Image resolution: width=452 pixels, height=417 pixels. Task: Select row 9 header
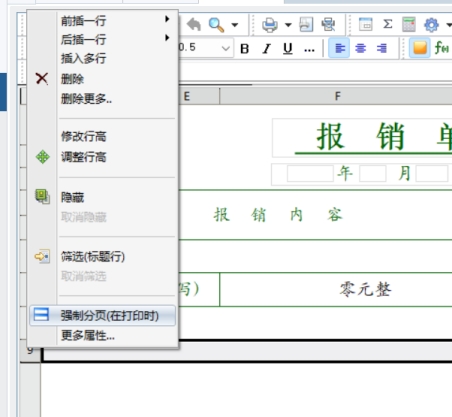click(x=30, y=351)
